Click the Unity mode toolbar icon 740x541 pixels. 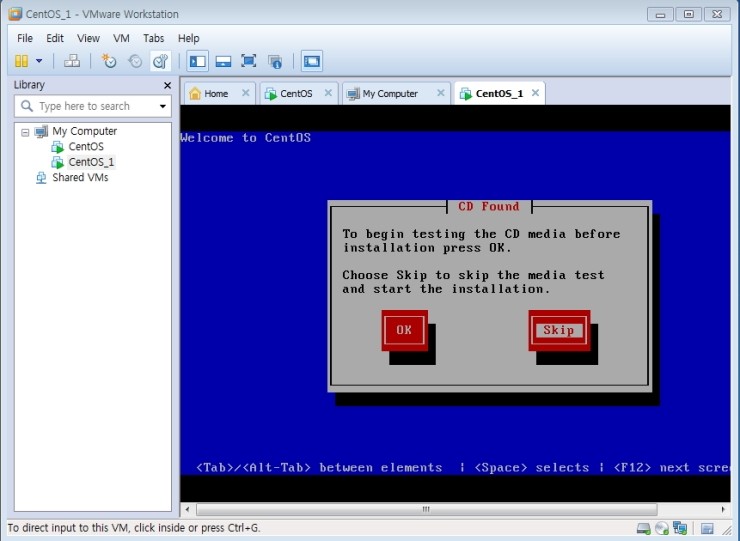(x=275, y=61)
